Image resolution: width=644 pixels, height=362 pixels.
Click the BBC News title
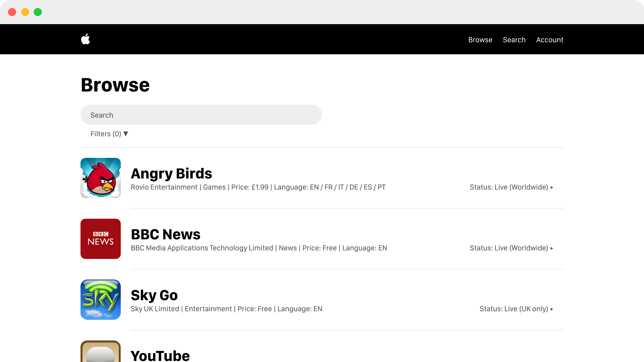pyautogui.click(x=166, y=234)
